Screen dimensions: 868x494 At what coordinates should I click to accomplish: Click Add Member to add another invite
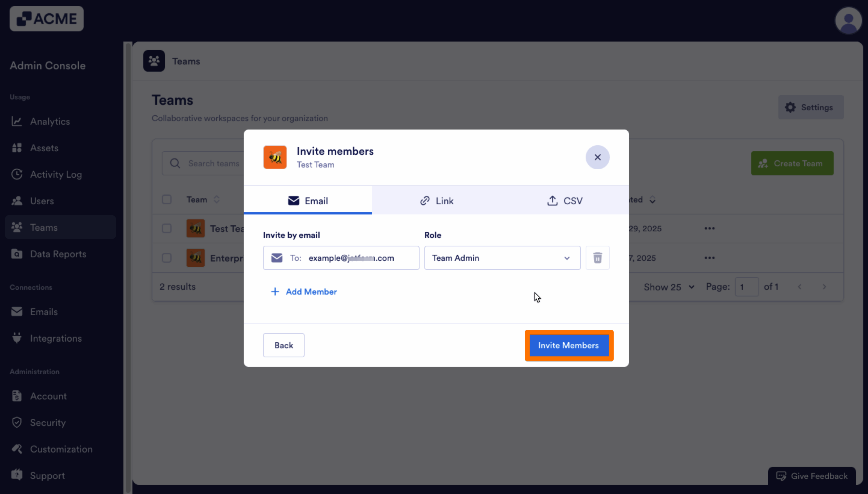point(303,291)
